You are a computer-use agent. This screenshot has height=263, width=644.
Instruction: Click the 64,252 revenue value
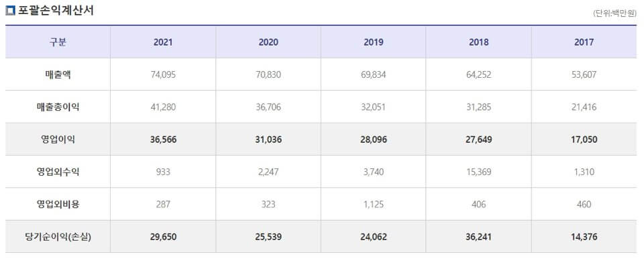point(479,74)
